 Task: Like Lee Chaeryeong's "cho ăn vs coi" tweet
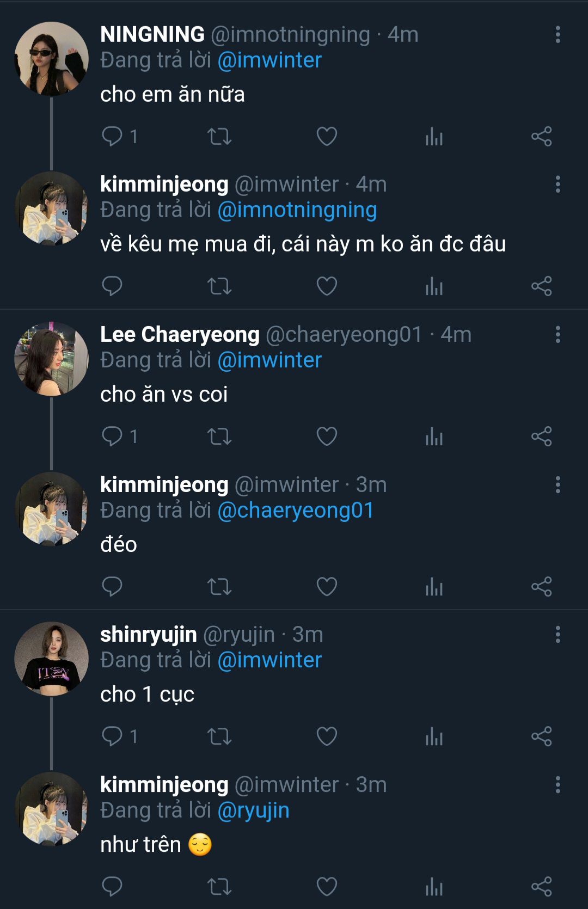(327, 436)
